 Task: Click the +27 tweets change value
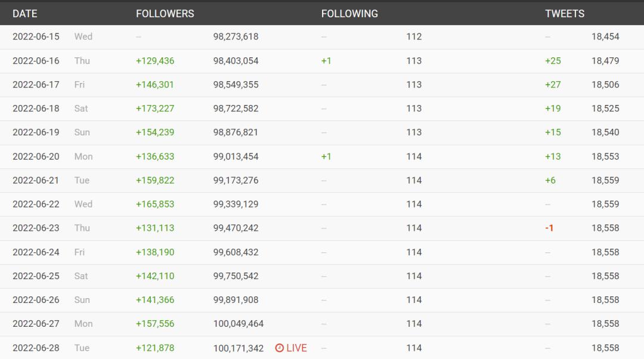552,85
